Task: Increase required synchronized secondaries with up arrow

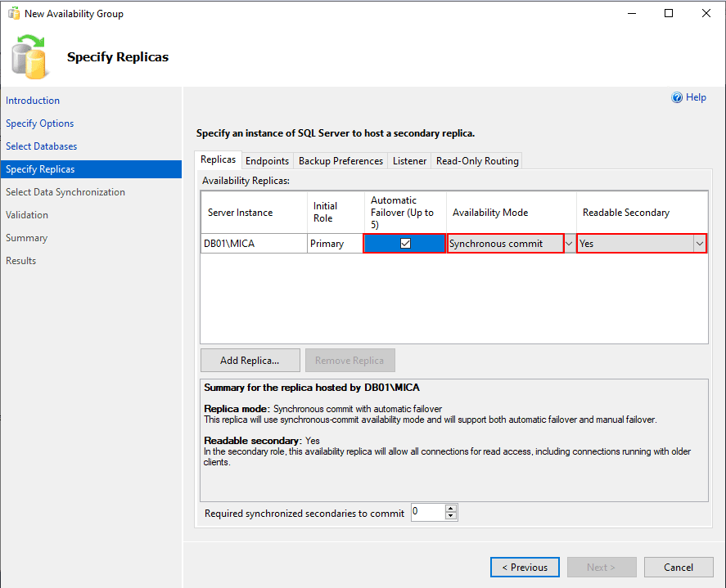Action: [x=451, y=509]
